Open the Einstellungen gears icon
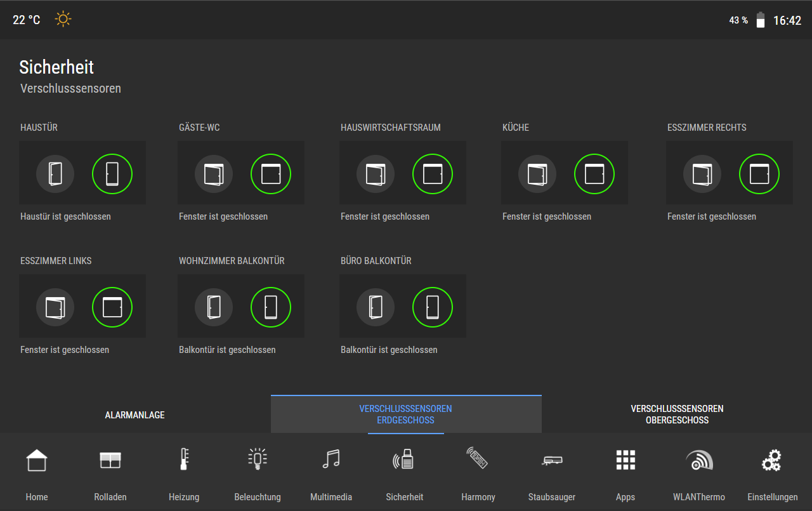Screen dimensions: 812x511 (772, 460)
